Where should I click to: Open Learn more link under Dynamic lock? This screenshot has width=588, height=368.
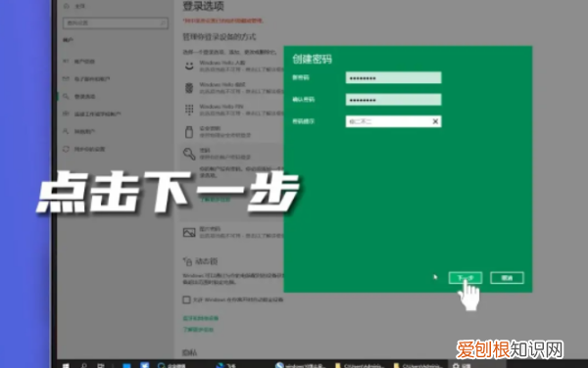pyautogui.click(x=198, y=330)
